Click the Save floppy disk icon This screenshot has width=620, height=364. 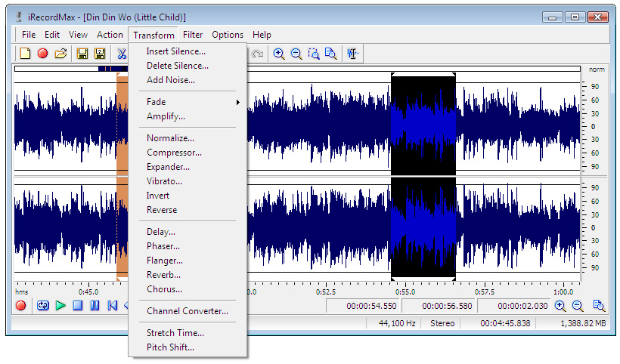pyautogui.click(x=82, y=54)
